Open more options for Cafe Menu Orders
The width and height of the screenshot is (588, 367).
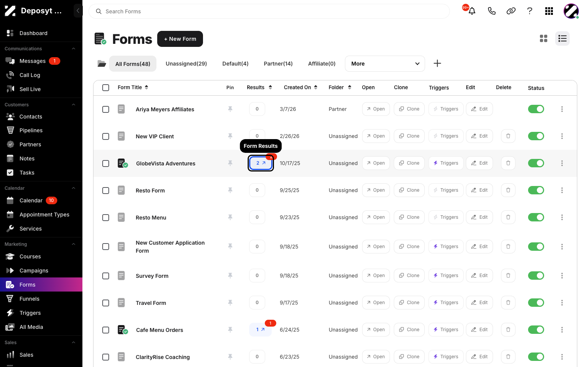pyautogui.click(x=562, y=330)
